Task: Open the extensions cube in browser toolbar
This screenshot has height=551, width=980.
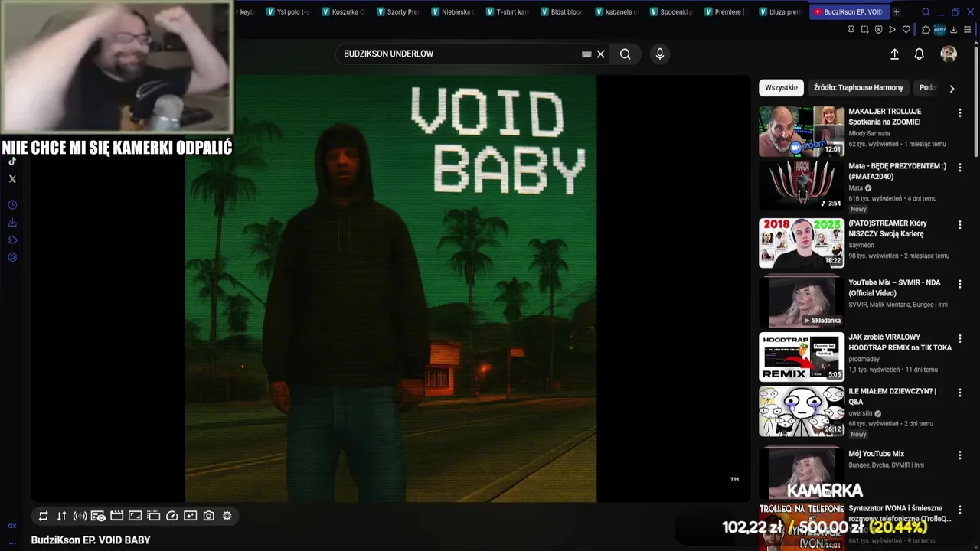Action: [x=926, y=30]
